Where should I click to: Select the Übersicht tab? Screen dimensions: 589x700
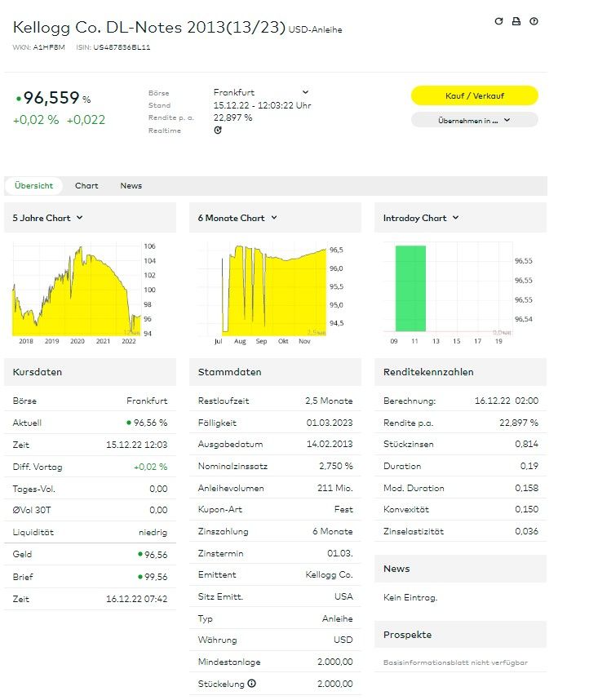click(33, 186)
